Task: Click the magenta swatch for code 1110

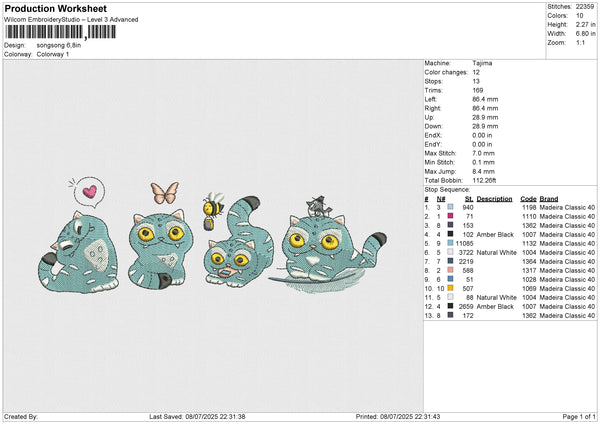Action: coord(451,216)
